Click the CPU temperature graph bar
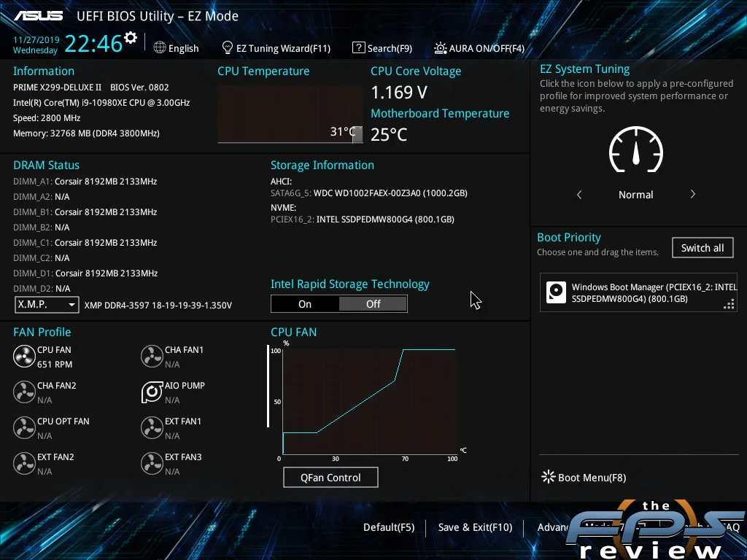 click(357, 135)
